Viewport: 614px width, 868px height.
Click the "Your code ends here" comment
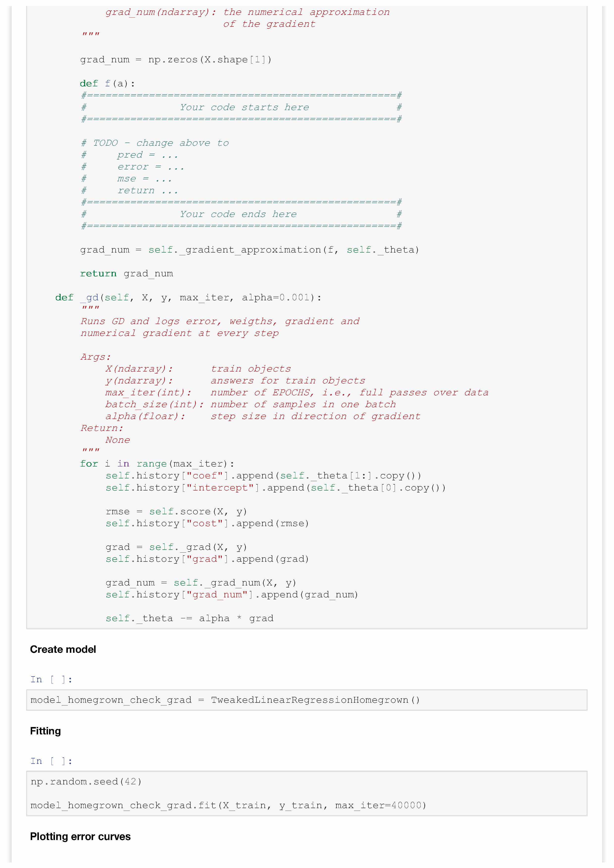pos(238,214)
